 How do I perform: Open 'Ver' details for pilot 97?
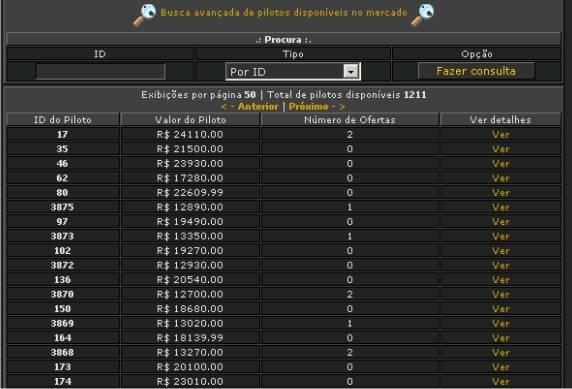coord(500,222)
